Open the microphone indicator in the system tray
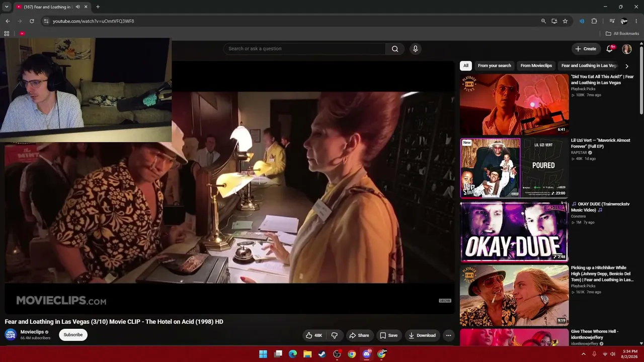 point(594,354)
